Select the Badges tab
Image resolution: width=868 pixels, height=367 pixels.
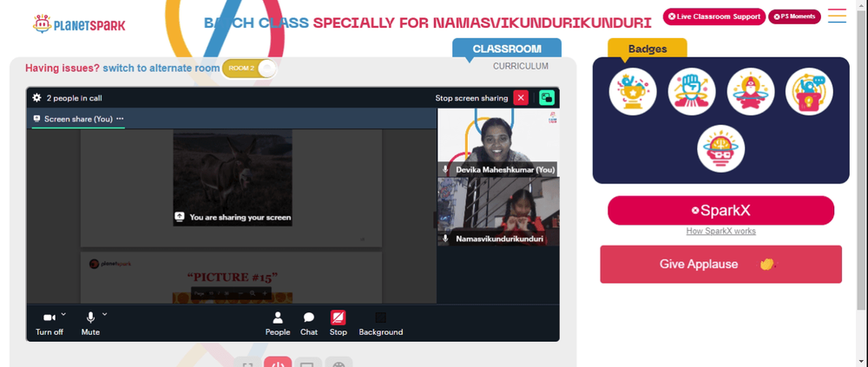coord(648,49)
